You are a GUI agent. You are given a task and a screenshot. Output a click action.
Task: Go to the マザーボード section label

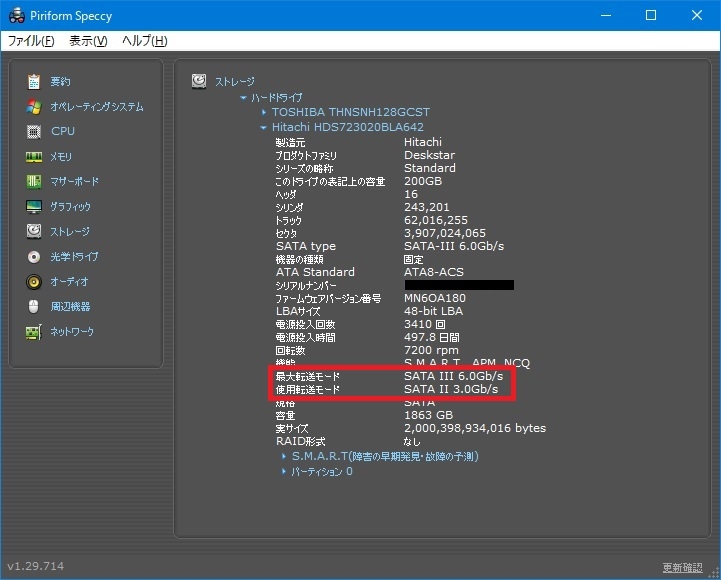pyautogui.click(x=74, y=181)
